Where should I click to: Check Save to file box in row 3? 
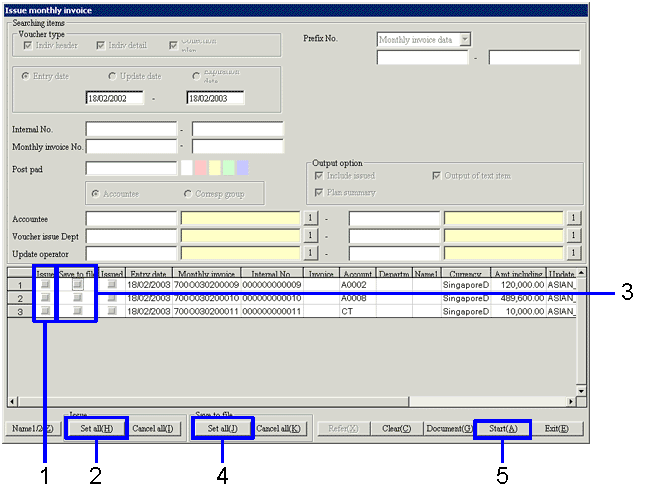point(77,311)
